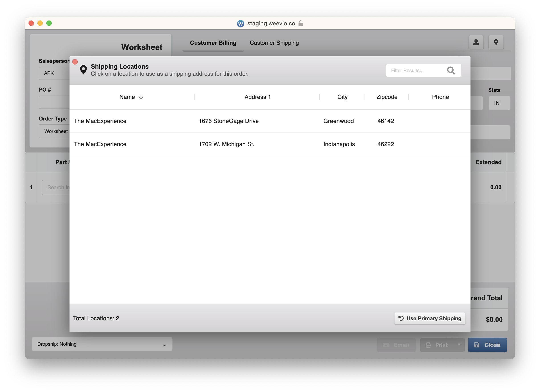Click Use Primary Shipping button
This screenshot has height=392, width=540.
coord(430,318)
